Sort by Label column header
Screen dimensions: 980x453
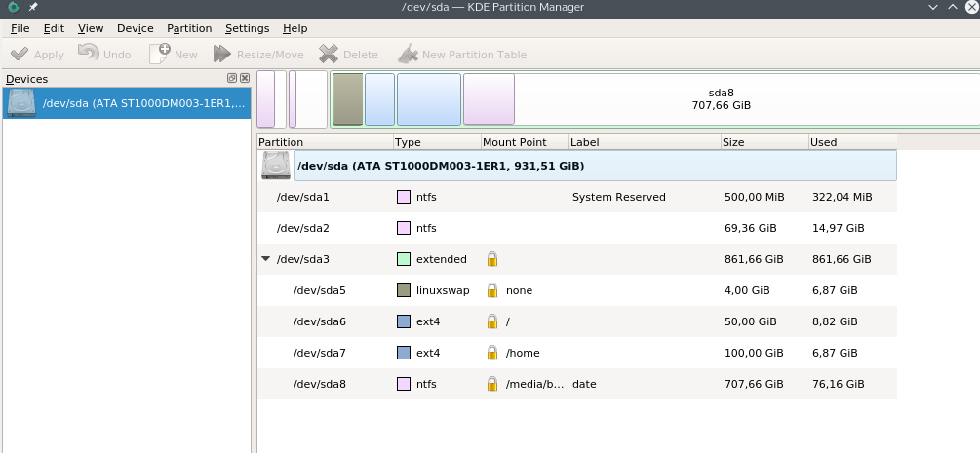click(645, 142)
